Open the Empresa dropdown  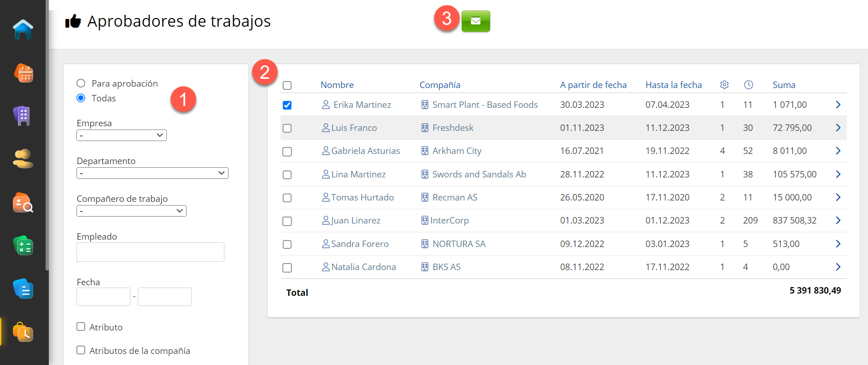click(x=121, y=135)
